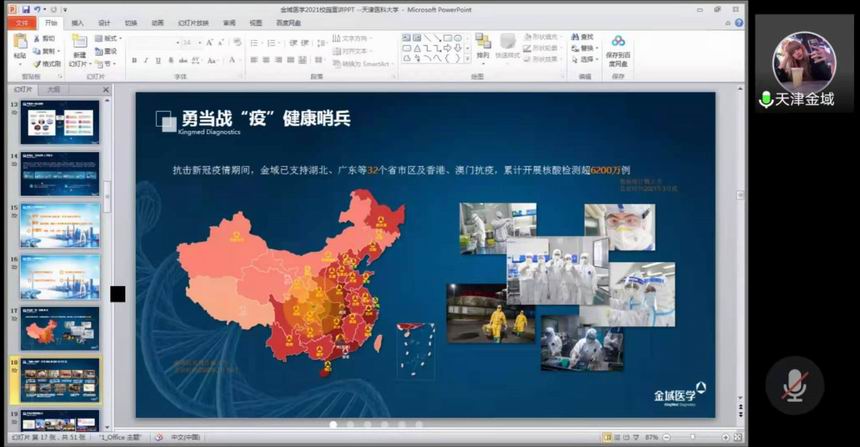Click the Increase Indent icon
The width and height of the screenshot is (860, 447).
pos(305,43)
